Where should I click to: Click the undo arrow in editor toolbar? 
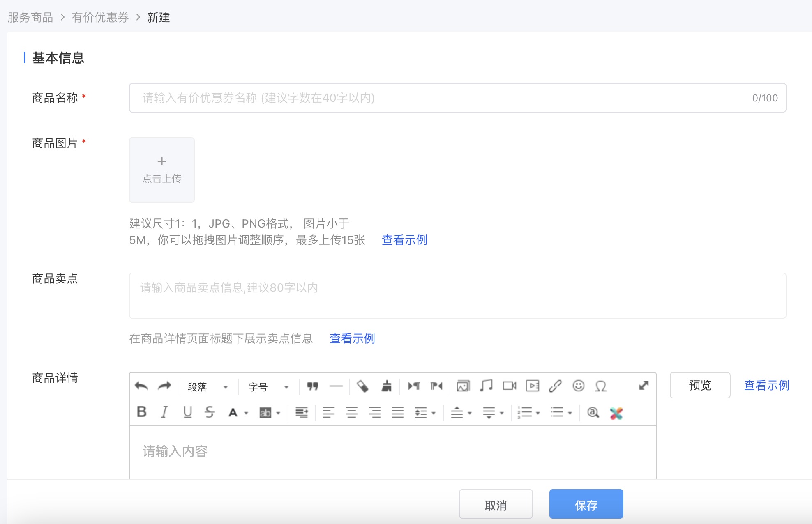pos(141,386)
